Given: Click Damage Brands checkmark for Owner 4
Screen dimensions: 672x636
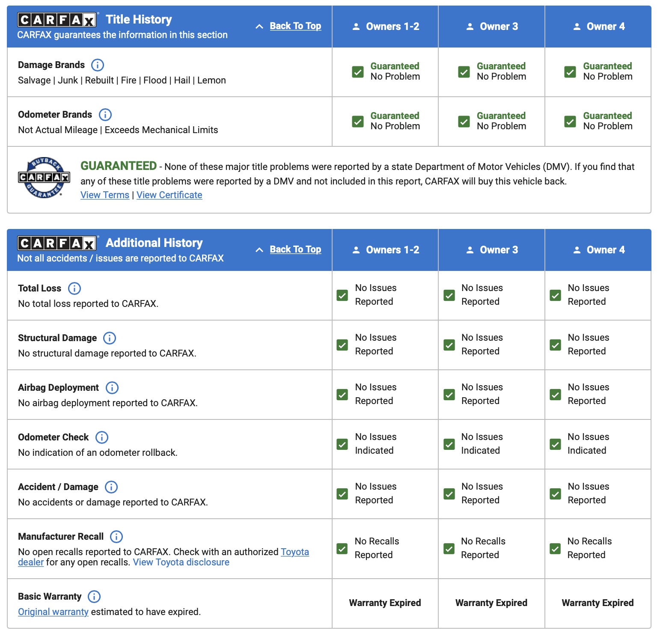Looking at the screenshot, I should pos(570,72).
